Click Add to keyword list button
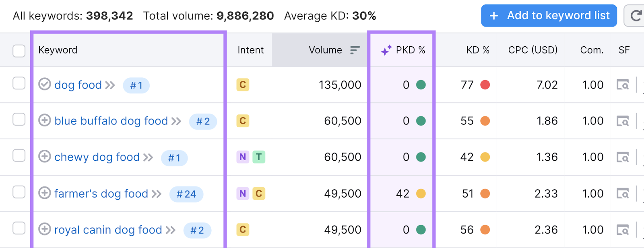The width and height of the screenshot is (644, 248). pyautogui.click(x=549, y=16)
